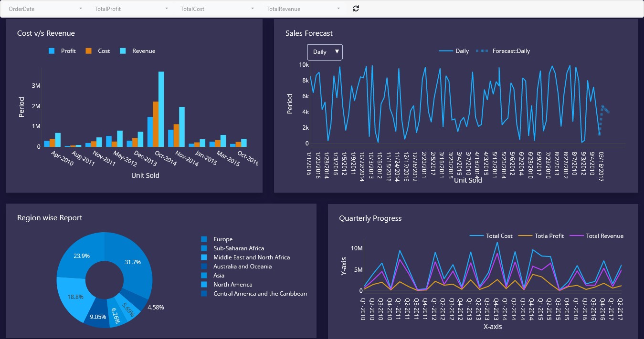Toggle the Profit legend swatch in Cost v/s Revenue
The image size is (644, 339).
[x=52, y=51]
